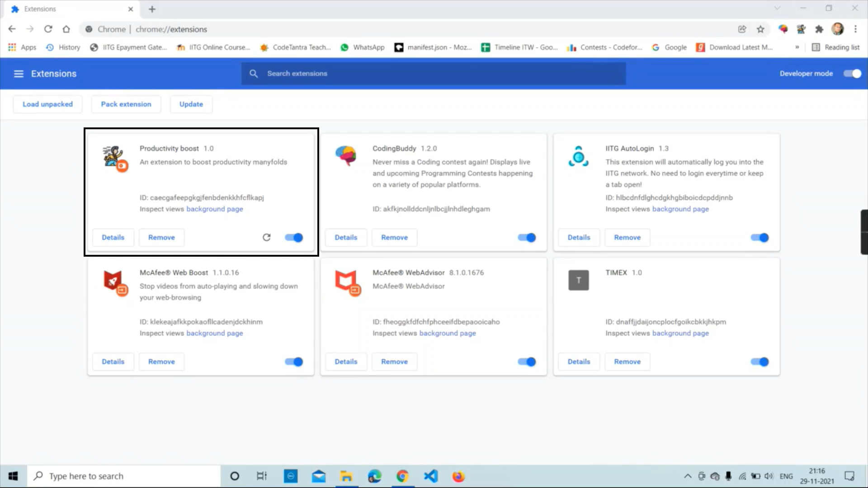The width and height of the screenshot is (868, 488).
Task: Open a new browser tab
Action: 152,9
